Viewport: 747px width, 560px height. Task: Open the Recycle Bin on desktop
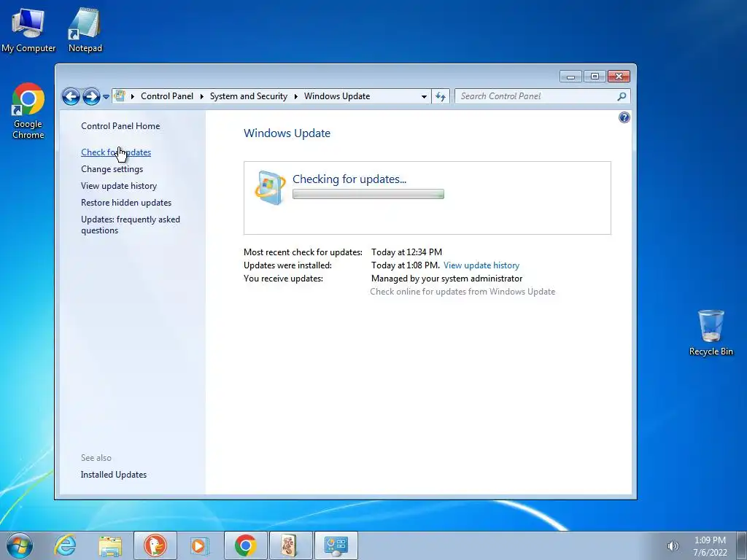point(711,332)
